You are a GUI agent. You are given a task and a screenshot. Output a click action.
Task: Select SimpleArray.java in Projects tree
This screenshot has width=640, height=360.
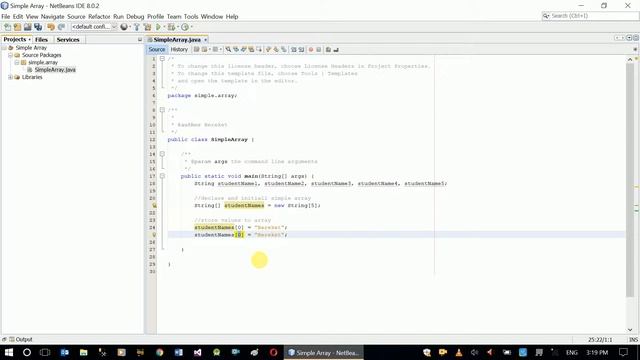pyautogui.click(x=55, y=70)
